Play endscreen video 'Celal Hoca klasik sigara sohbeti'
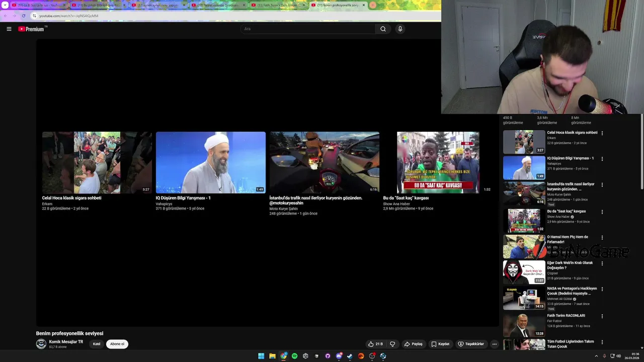This screenshot has width=644, height=362. pos(97,162)
